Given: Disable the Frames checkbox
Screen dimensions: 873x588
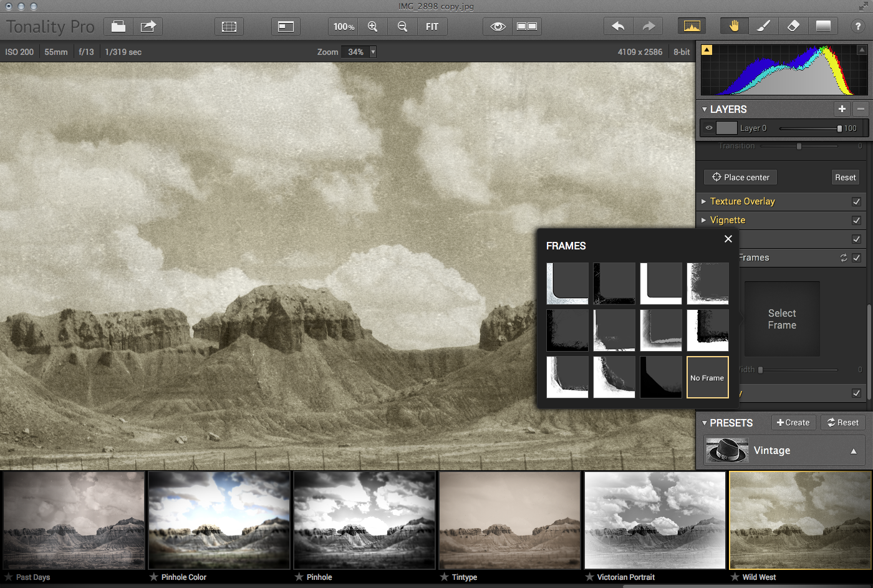Looking at the screenshot, I should (856, 258).
